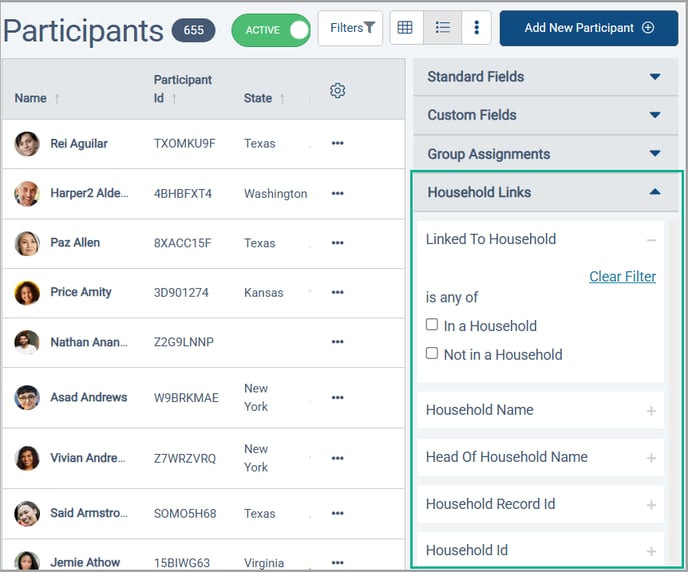The image size is (688, 572).
Task: Sort by Name column arrow
Action: (57, 99)
